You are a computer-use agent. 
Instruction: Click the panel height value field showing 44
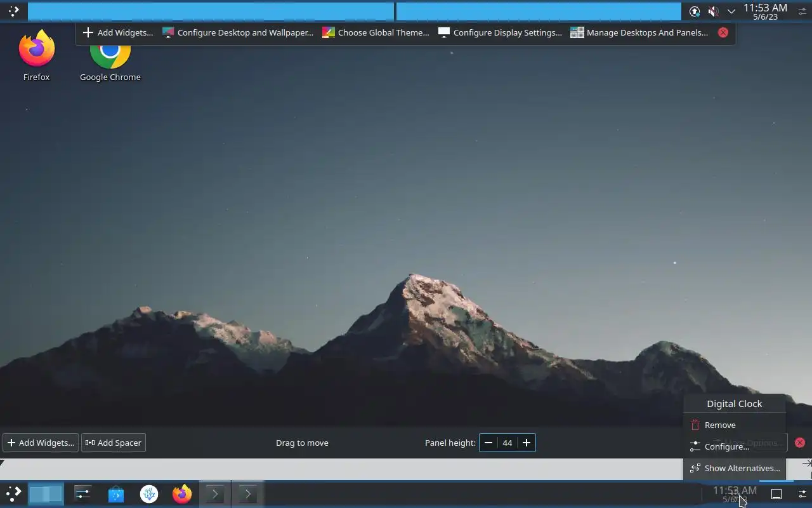click(x=507, y=443)
